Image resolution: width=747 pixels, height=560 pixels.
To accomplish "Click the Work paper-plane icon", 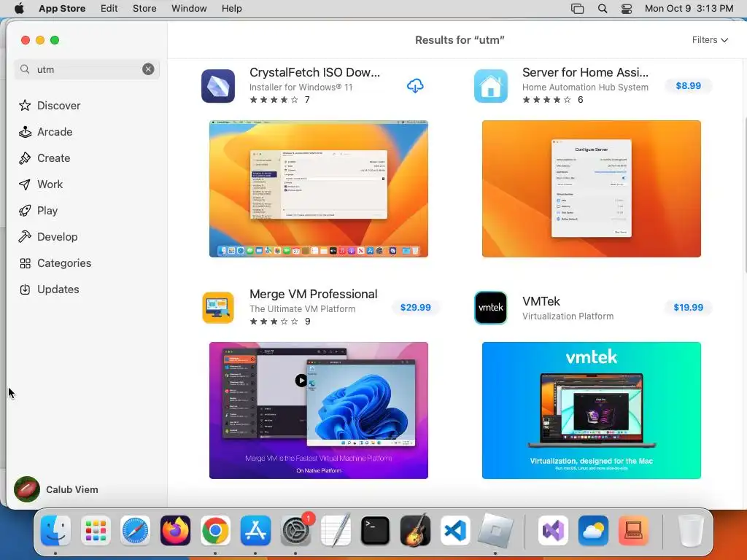I will (25, 184).
